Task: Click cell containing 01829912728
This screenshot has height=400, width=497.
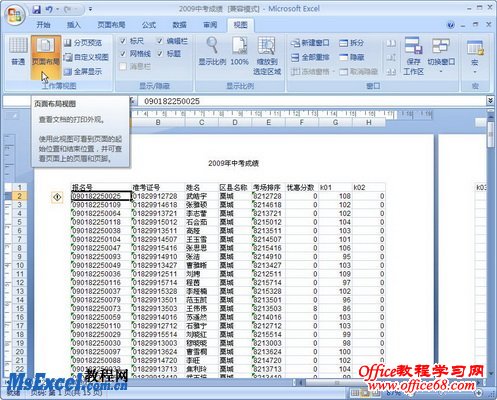Action: (x=158, y=196)
